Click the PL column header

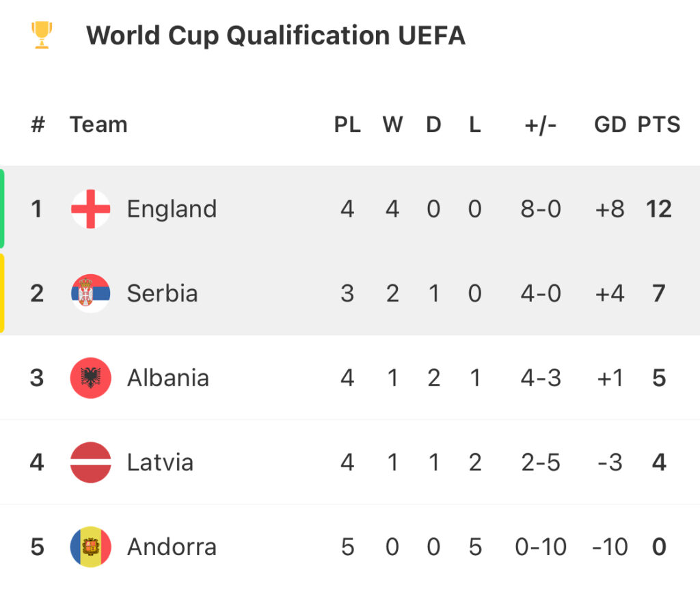pyautogui.click(x=347, y=124)
